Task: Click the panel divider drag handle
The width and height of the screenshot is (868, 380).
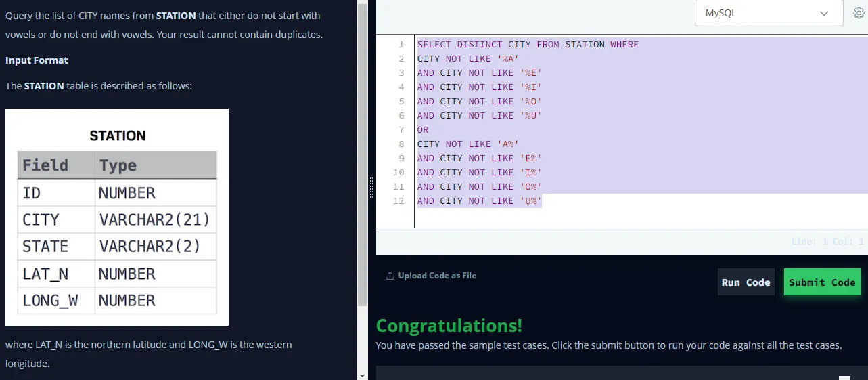Action: click(x=371, y=188)
